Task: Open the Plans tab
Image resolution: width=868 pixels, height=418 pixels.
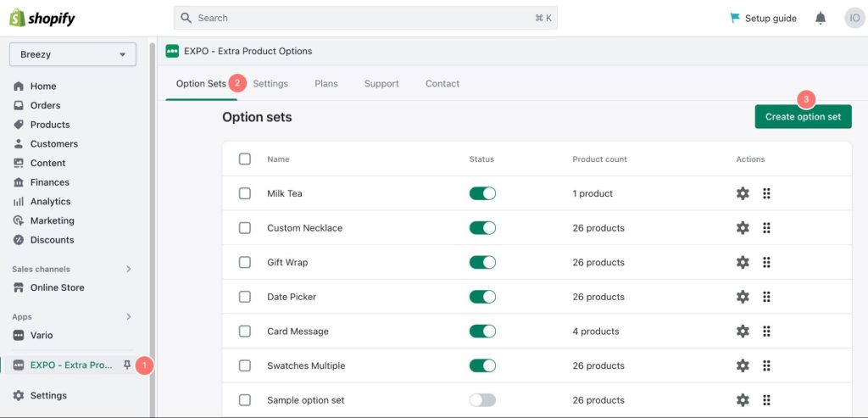Action: (x=326, y=84)
